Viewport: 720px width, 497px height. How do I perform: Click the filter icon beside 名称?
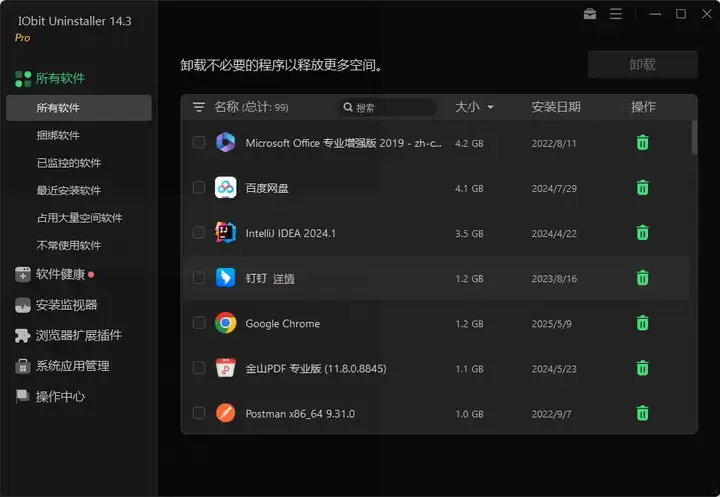coord(199,107)
